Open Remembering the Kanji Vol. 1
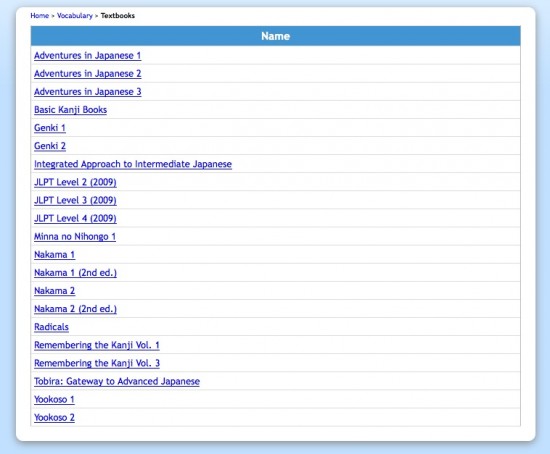550x454 pixels. 96,345
